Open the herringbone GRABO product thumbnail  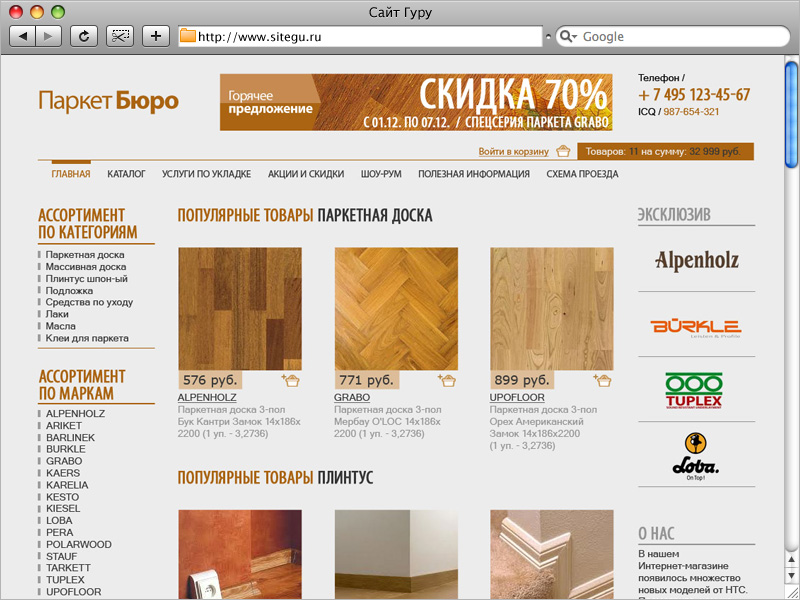396,309
